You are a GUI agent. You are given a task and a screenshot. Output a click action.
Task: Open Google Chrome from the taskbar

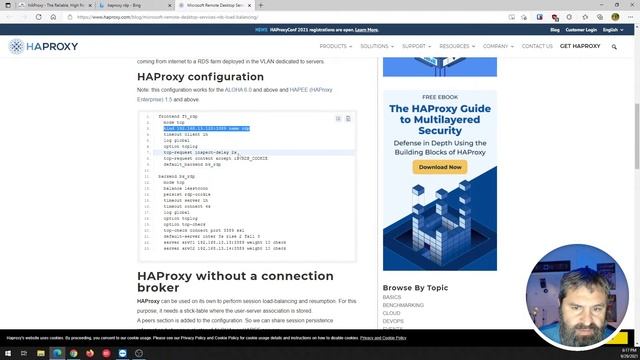tap(73, 353)
